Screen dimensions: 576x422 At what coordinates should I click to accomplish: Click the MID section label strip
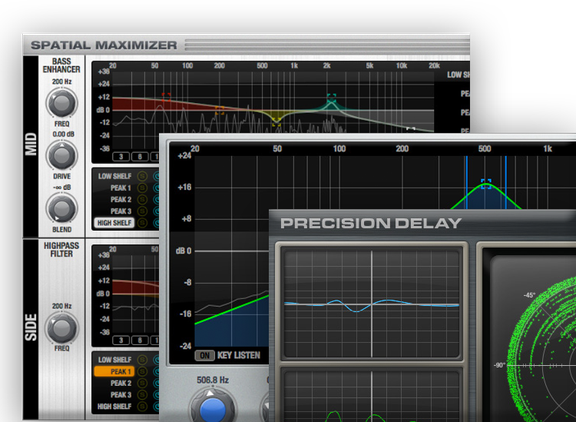pos(31,146)
